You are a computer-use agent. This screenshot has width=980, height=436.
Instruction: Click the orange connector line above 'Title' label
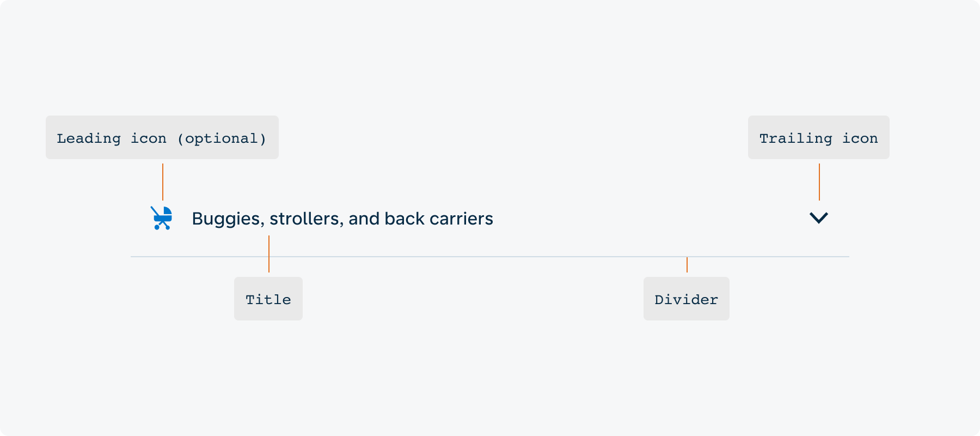(269, 254)
